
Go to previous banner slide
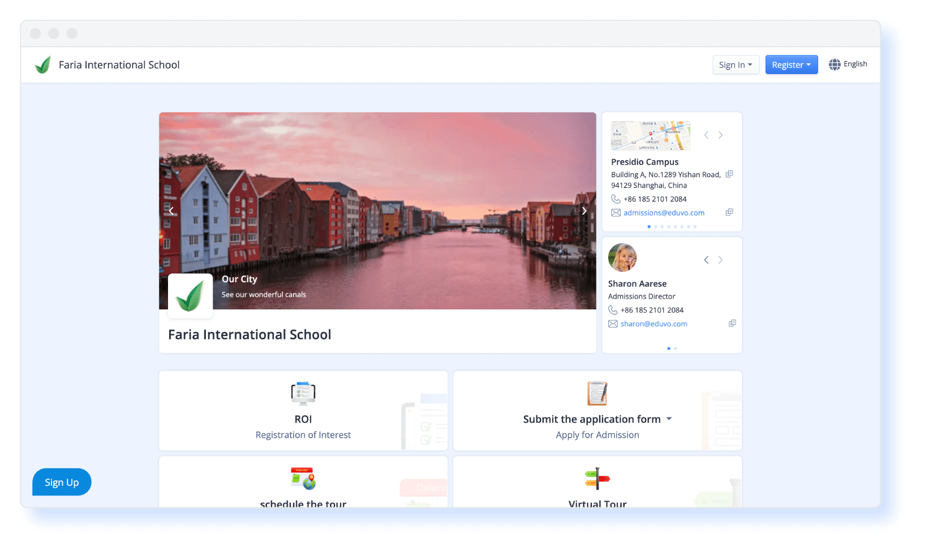pos(171,211)
